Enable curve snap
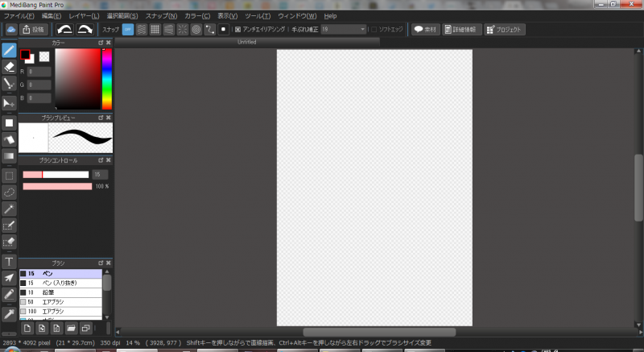644x352 pixels. tap(210, 30)
